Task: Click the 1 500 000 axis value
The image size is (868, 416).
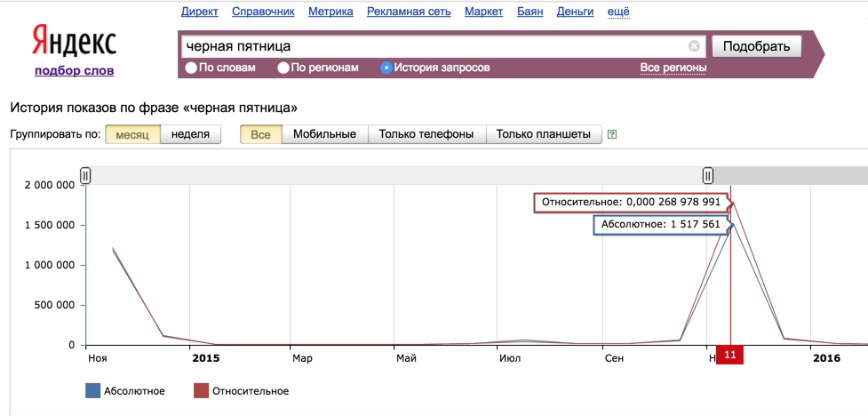Action: [x=50, y=225]
